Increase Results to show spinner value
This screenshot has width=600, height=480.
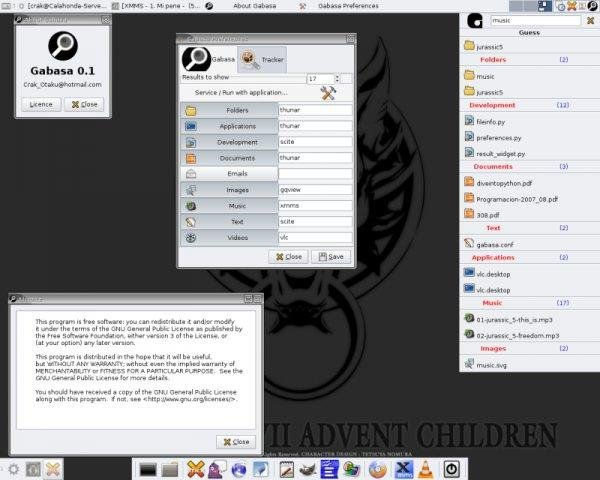pyautogui.click(x=337, y=76)
